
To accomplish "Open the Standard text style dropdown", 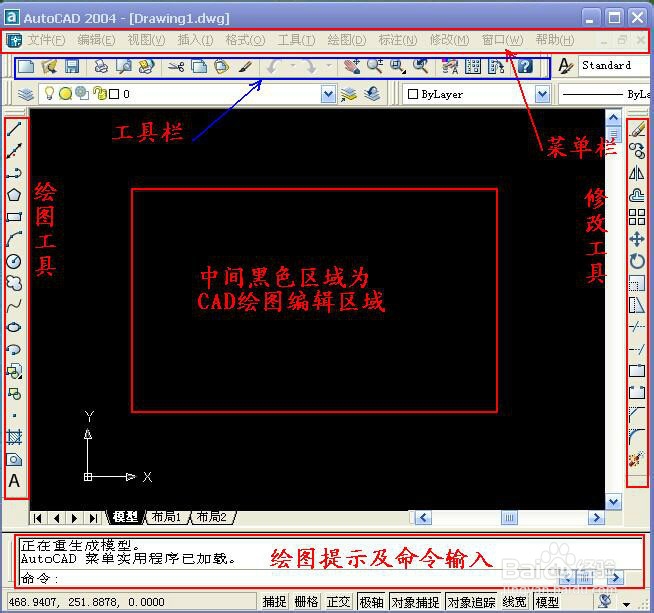I will (616, 65).
